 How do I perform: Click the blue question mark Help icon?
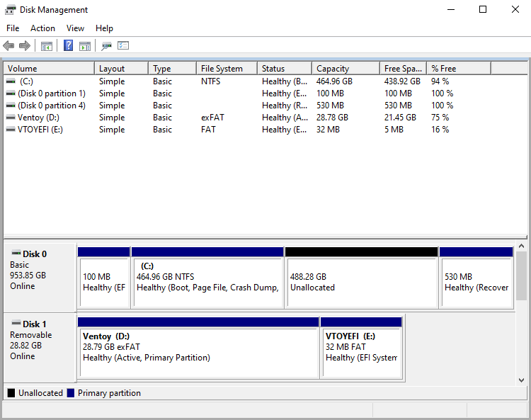[x=68, y=46]
